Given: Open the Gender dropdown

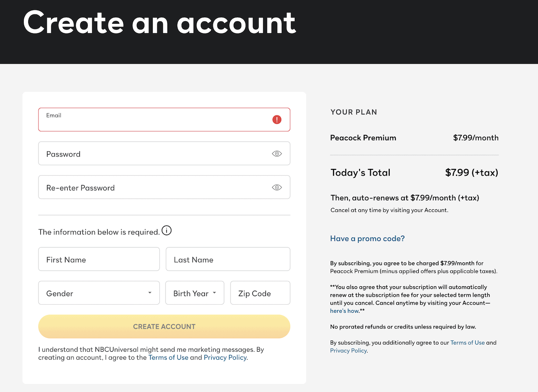Looking at the screenshot, I should (x=99, y=293).
